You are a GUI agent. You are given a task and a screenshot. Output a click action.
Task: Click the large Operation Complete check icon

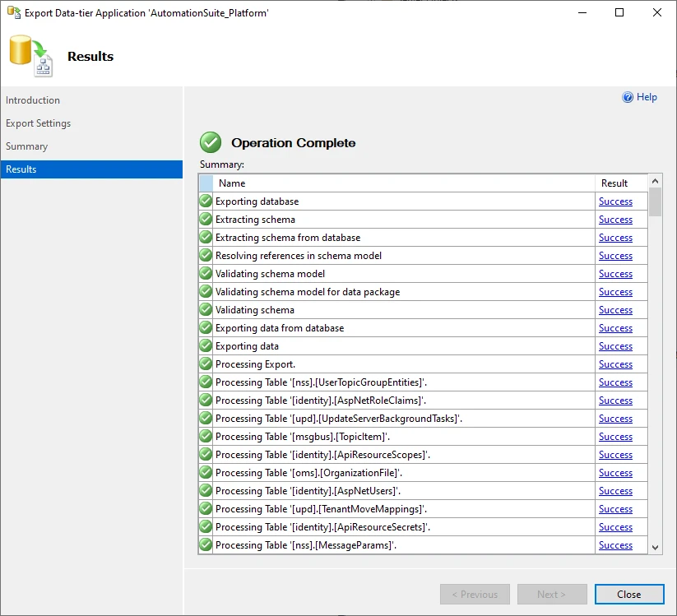click(x=211, y=142)
